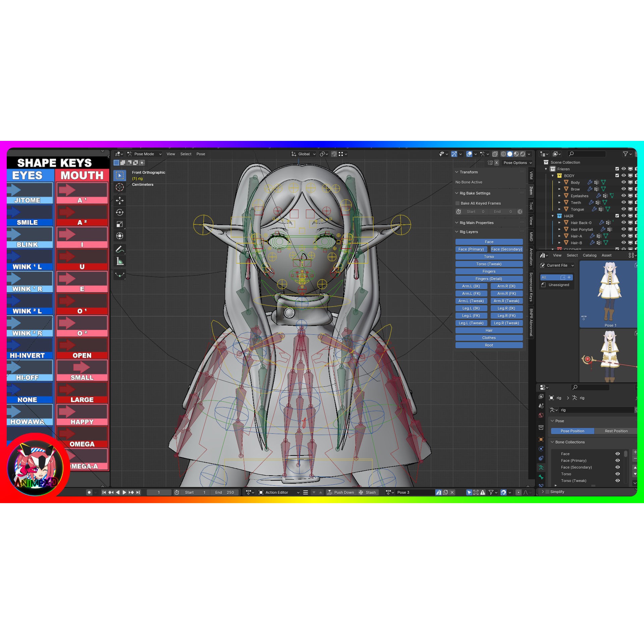Uncheck HAIR collection checkbox
Screen dimensions: 644x644
617,216
